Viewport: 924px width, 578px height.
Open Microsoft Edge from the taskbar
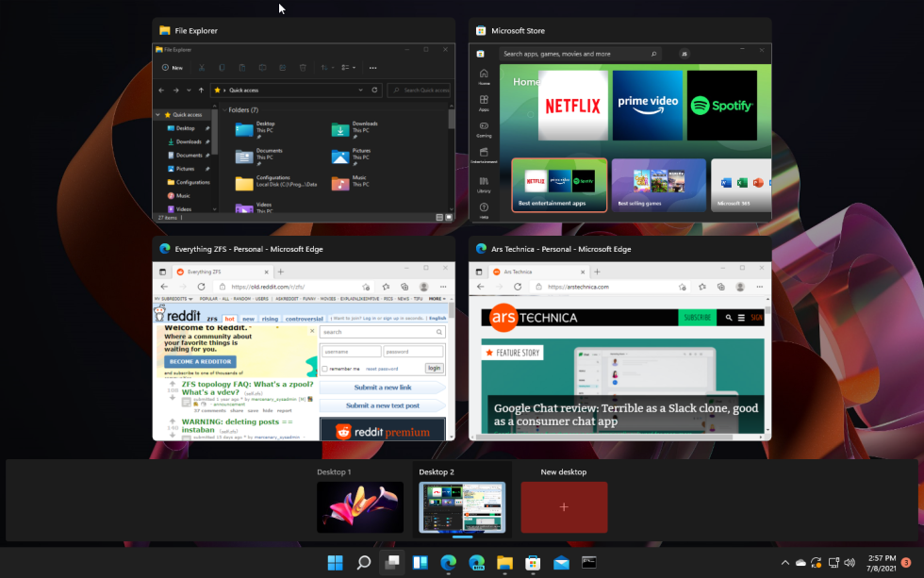tap(448, 562)
